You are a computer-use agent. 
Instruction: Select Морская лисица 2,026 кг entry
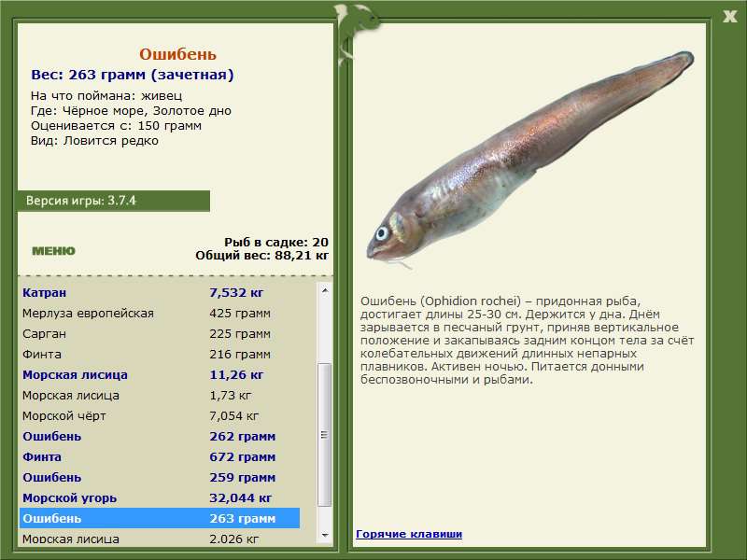160,539
